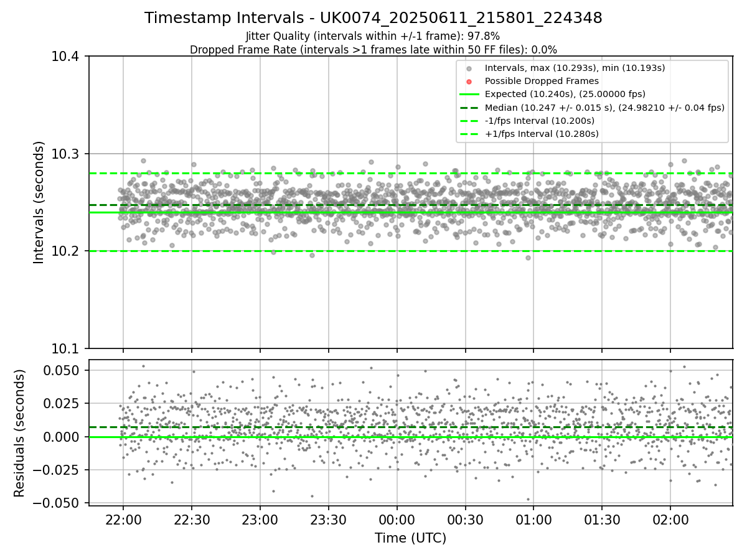Viewport: 747px width, 560px height.
Task: Click the 'Intervals (seconds)' y-axis label
Action: pyautogui.click(x=39, y=202)
